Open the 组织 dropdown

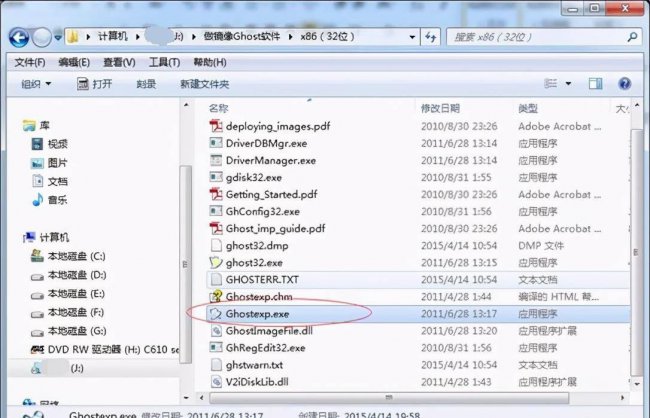pyautogui.click(x=36, y=84)
